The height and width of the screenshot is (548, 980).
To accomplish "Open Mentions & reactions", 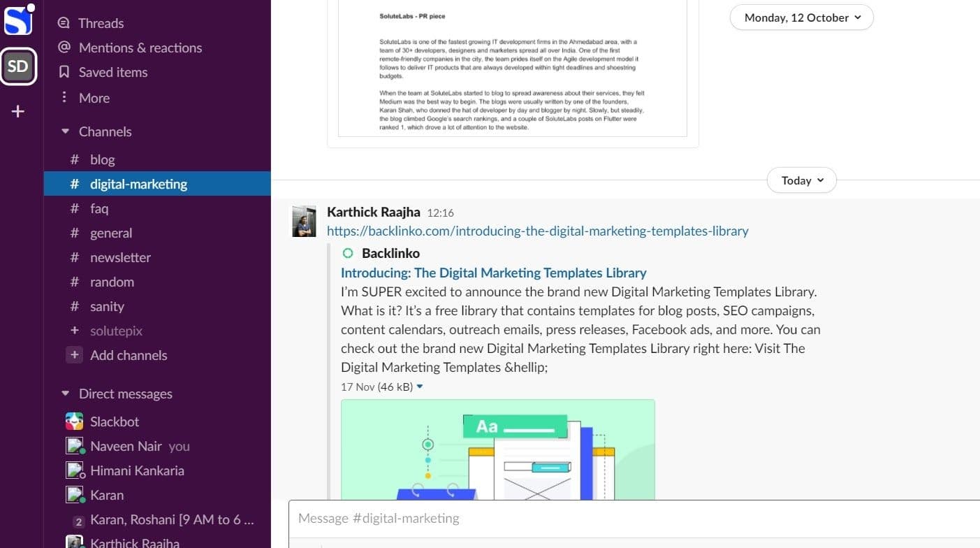I will click(140, 48).
